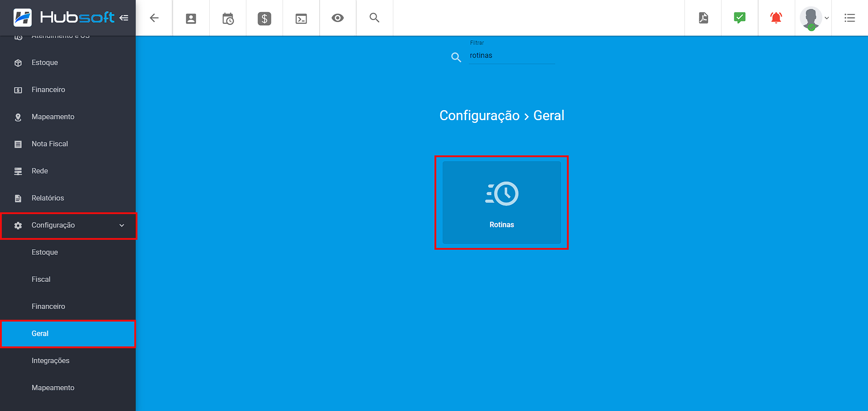Go back using the left arrow icon

point(154,18)
